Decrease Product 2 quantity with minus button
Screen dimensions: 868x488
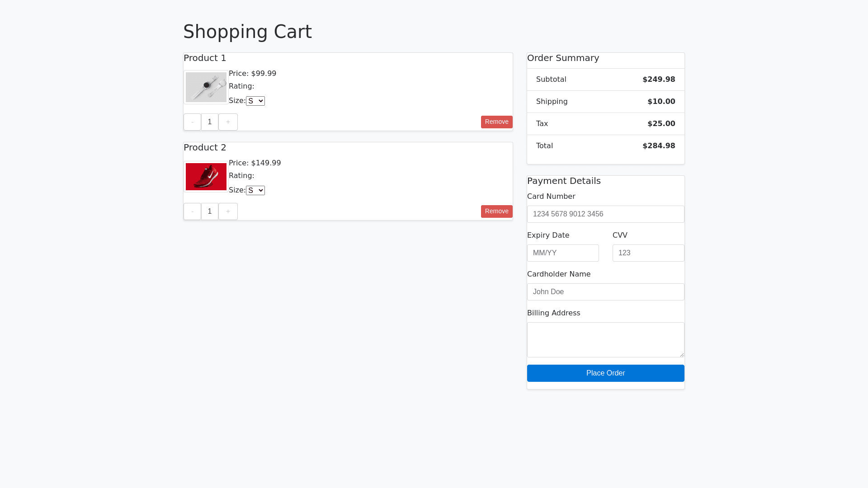pos(192,211)
